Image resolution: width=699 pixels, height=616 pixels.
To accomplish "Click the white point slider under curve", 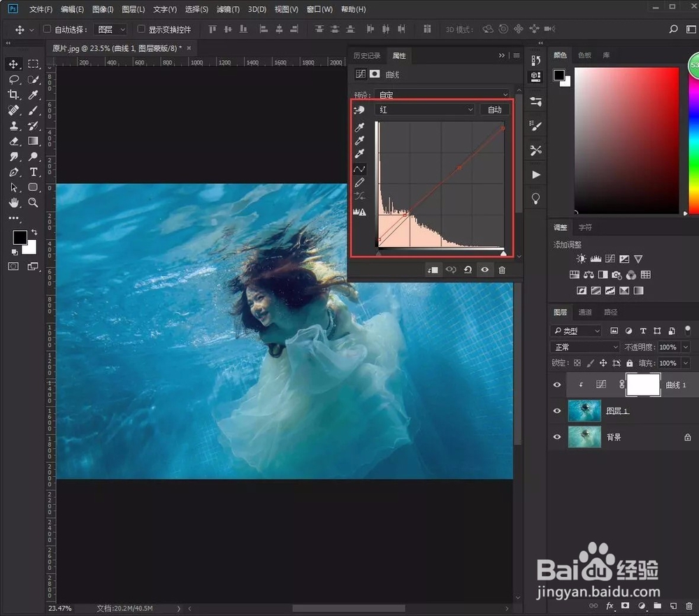I will tap(503, 253).
